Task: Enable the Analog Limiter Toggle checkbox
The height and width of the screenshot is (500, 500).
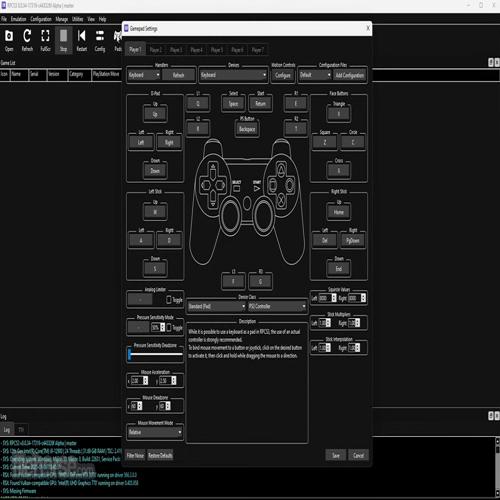Action: point(169,299)
